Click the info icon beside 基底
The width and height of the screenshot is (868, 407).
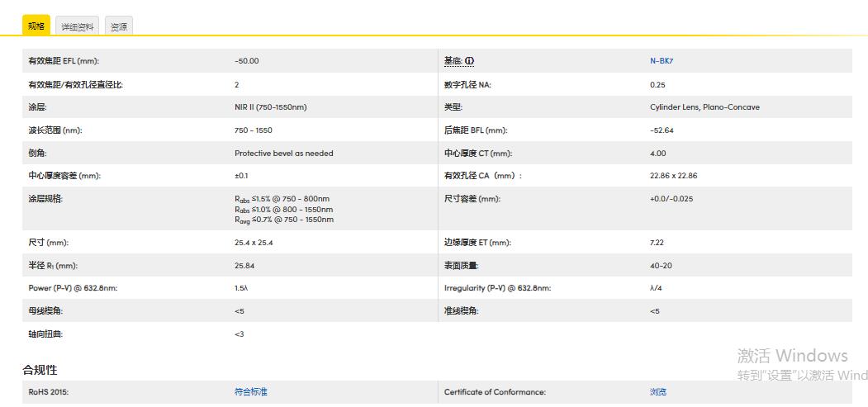470,61
